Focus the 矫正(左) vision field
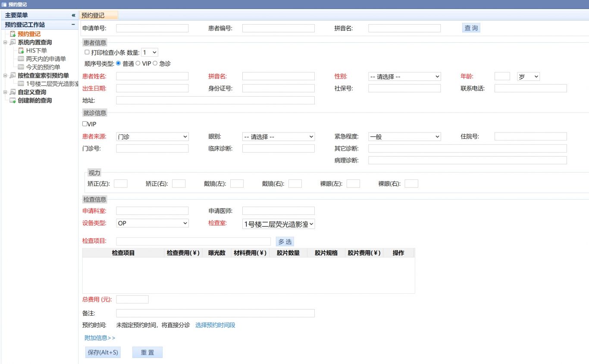This screenshot has height=364, width=589. coord(120,184)
